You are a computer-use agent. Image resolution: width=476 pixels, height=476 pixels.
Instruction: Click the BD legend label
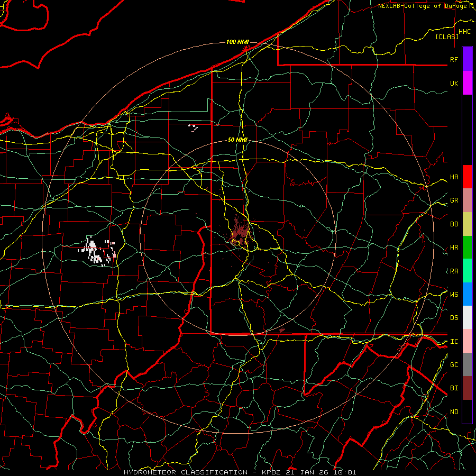point(454,224)
